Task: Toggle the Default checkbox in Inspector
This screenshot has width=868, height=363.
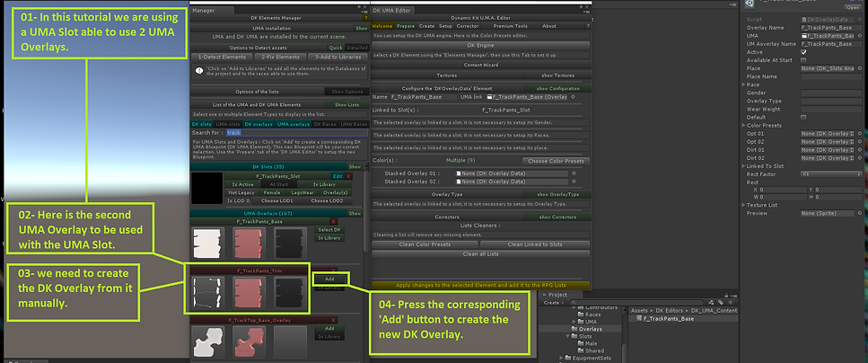Action: [803, 118]
